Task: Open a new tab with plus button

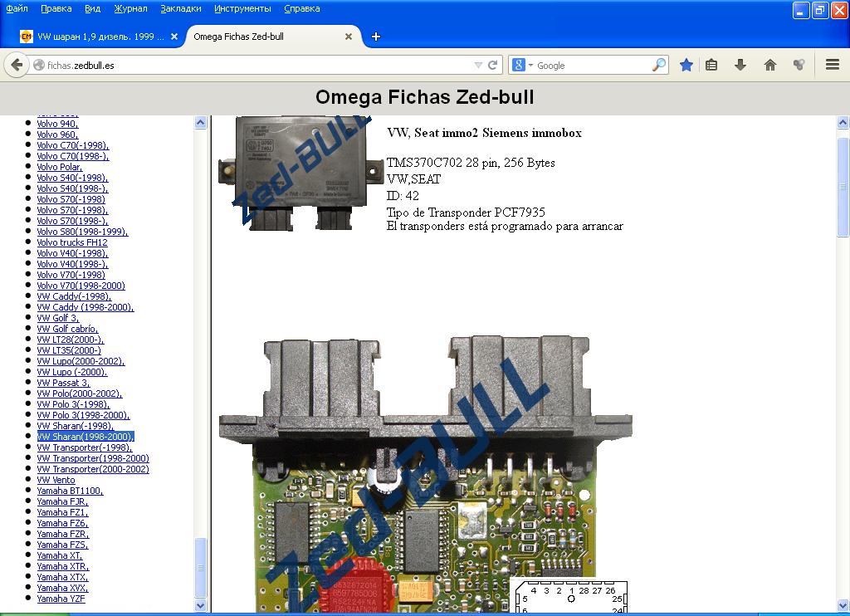Action: pos(376,37)
